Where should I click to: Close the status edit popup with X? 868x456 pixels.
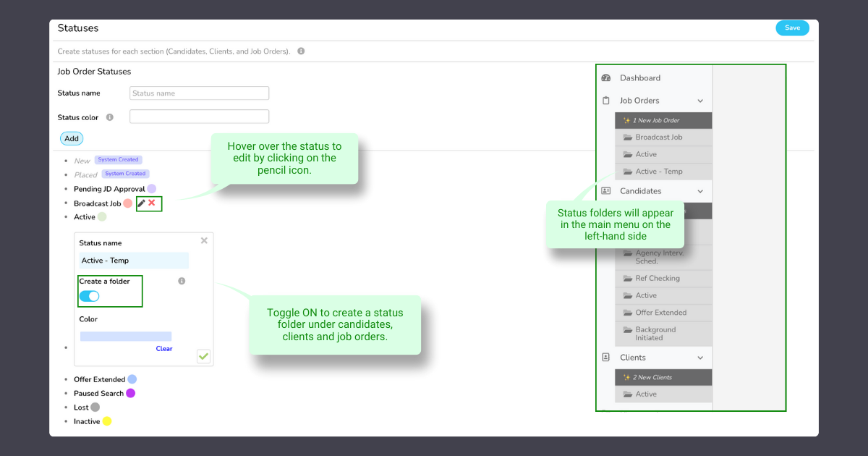coord(204,240)
